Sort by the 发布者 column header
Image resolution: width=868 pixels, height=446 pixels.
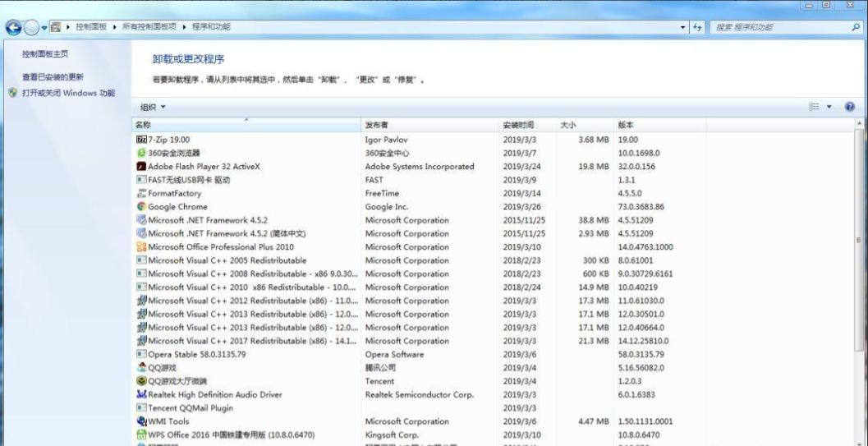point(430,125)
